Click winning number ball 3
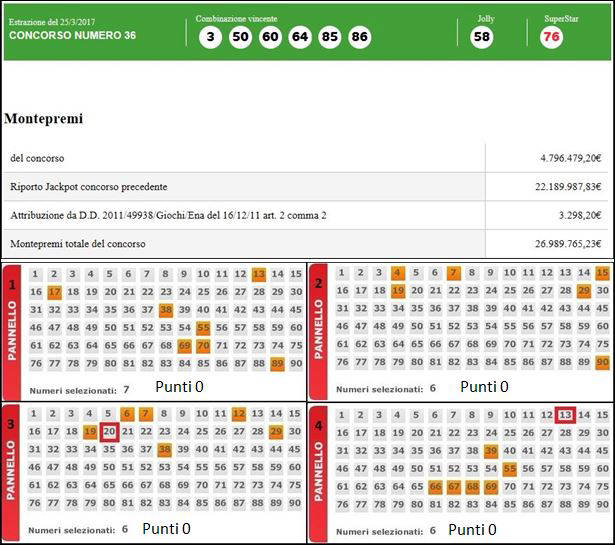615x545 pixels. 210,37
